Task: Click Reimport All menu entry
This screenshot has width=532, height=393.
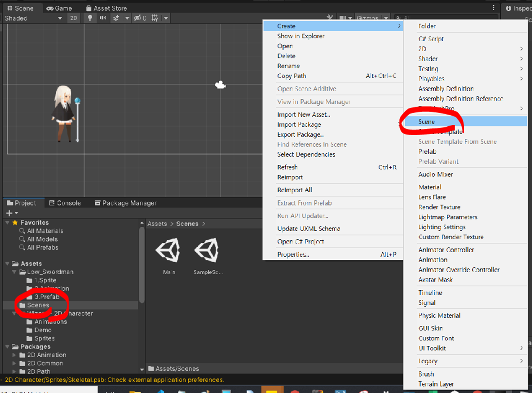Action: point(333,190)
